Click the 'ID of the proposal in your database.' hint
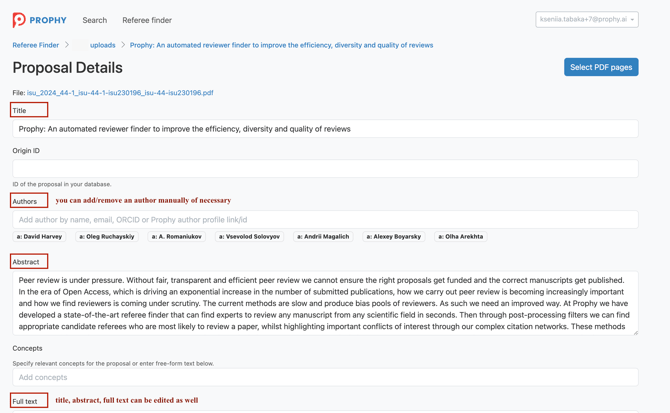Screen dimensions: 670x413 [x=62, y=184]
